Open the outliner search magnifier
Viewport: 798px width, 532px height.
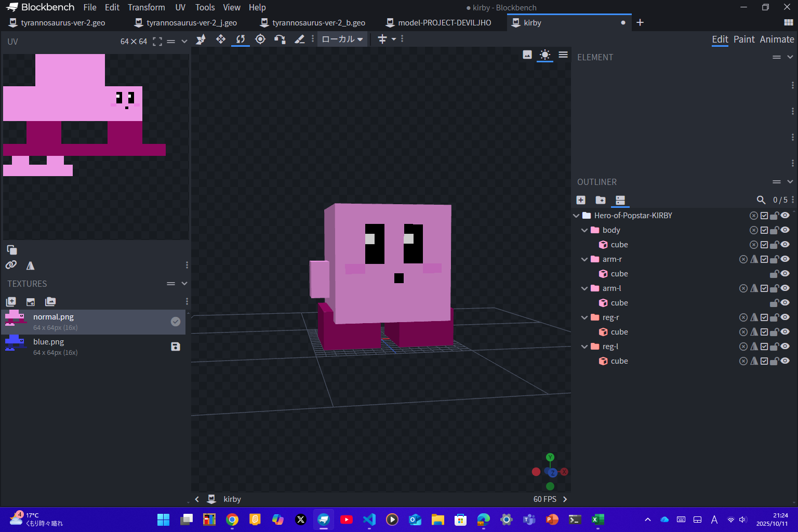pos(761,200)
